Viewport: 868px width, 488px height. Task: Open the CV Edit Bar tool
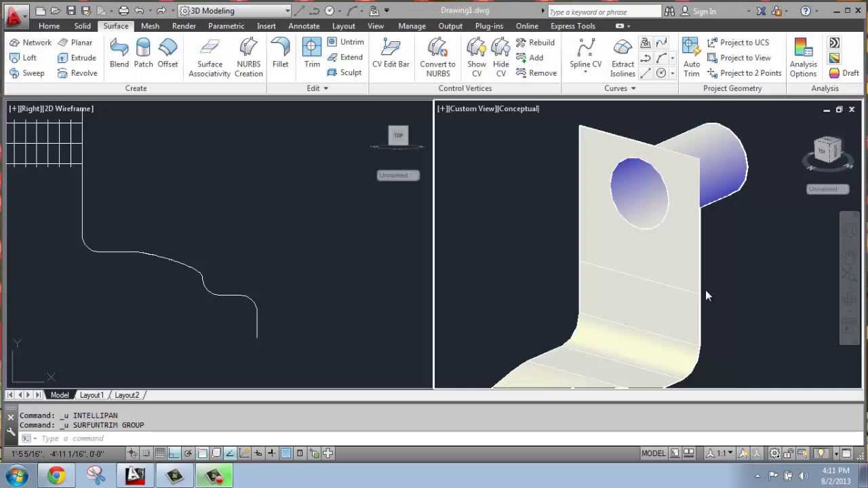[x=391, y=53]
